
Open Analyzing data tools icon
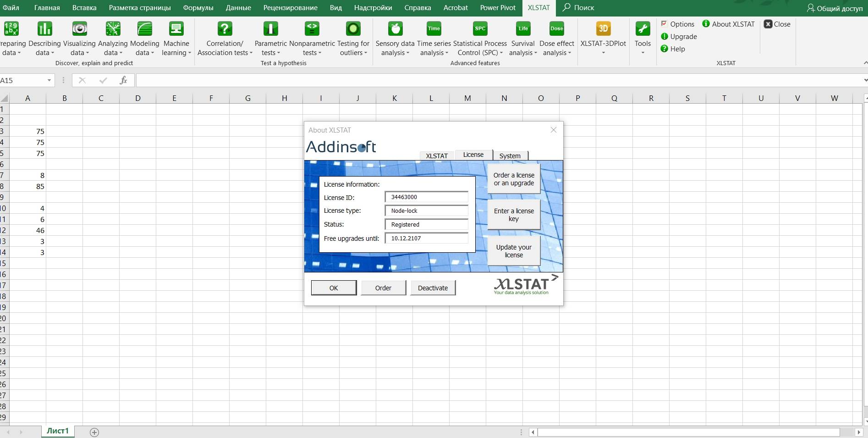click(113, 29)
